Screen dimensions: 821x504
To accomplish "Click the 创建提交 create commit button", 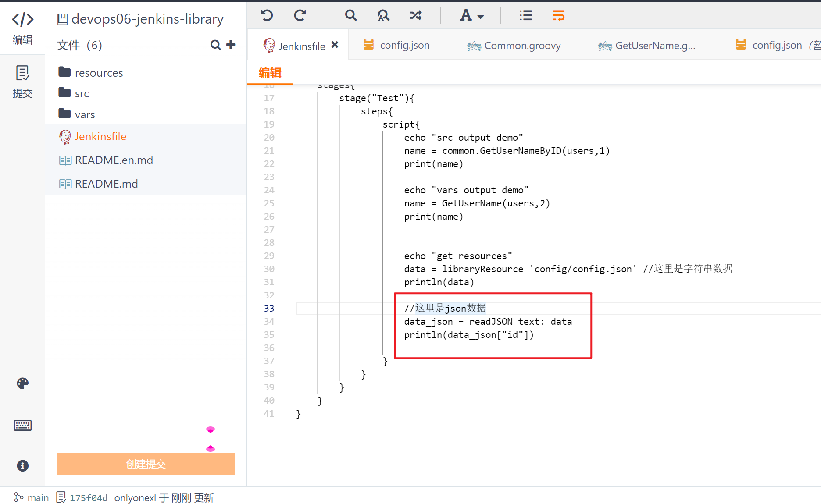I will 146,464.
